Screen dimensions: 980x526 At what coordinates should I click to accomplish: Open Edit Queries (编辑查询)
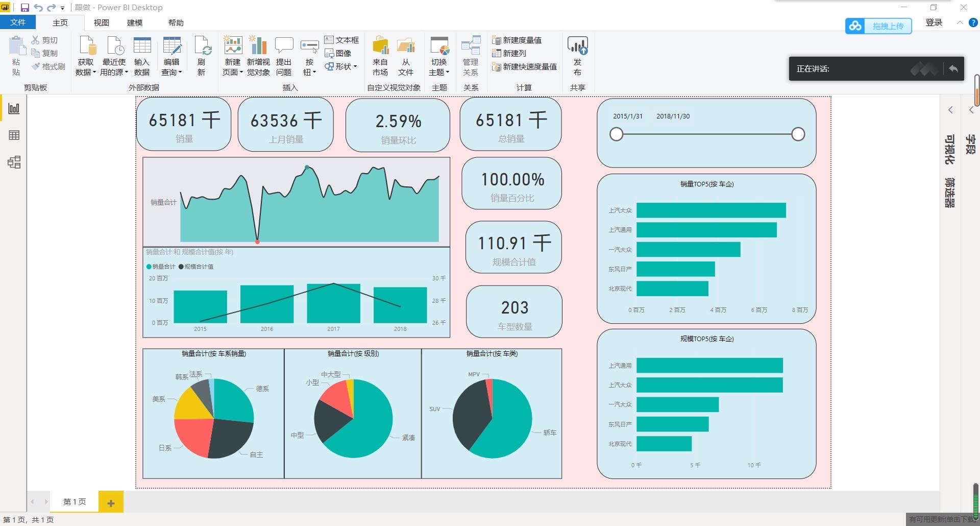171,56
